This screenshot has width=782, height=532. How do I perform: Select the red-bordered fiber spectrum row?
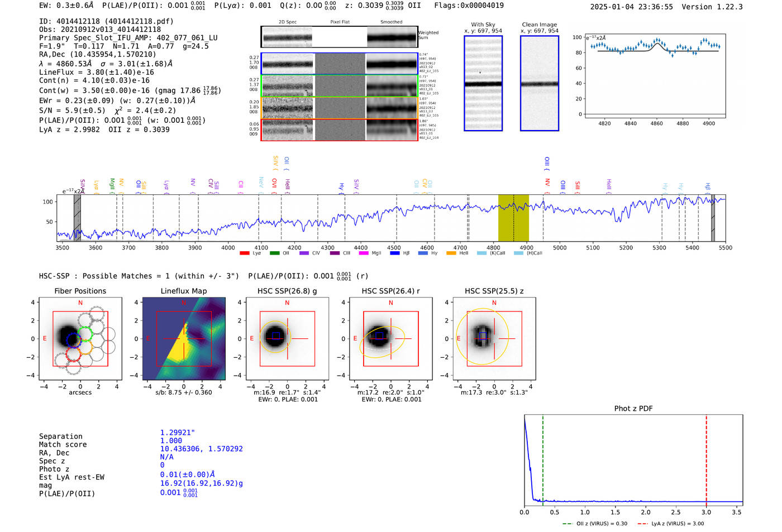[340, 130]
